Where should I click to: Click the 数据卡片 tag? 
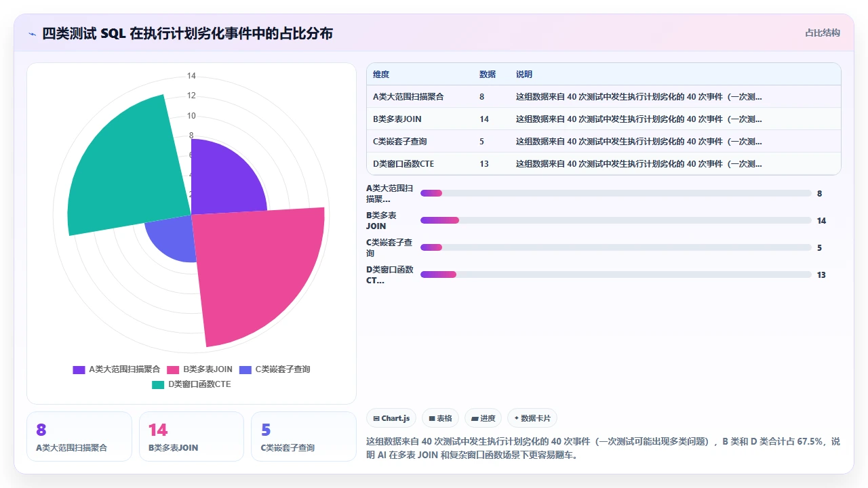532,418
